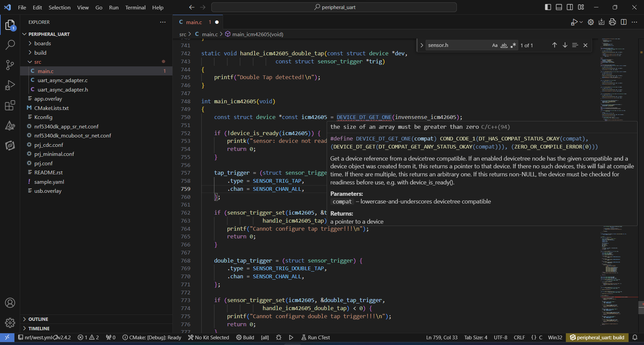Toggle Use Regular Expression in find widget
Image resolution: width=644 pixels, height=345 pixels.
coord(513,45)
